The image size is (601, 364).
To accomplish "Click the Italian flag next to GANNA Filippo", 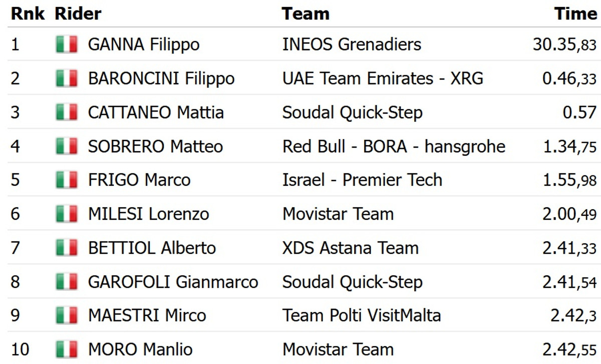I will coord(67,45).
